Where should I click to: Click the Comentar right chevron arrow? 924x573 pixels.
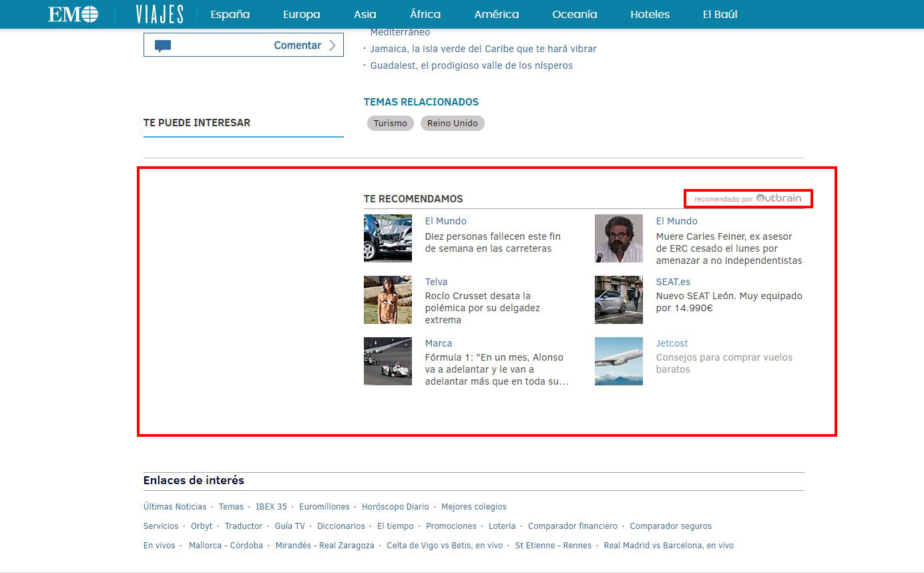coord(332,45)
